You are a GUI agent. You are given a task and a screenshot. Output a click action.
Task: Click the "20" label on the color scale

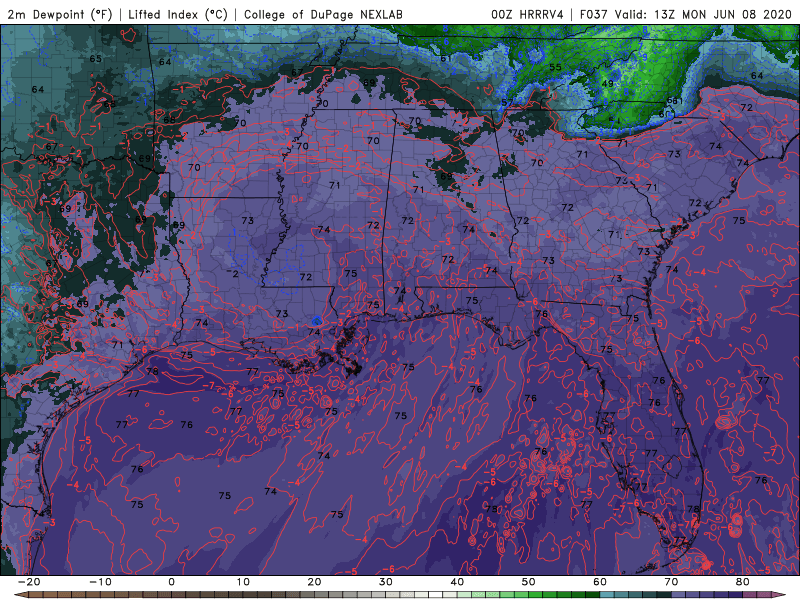point(314,582)
